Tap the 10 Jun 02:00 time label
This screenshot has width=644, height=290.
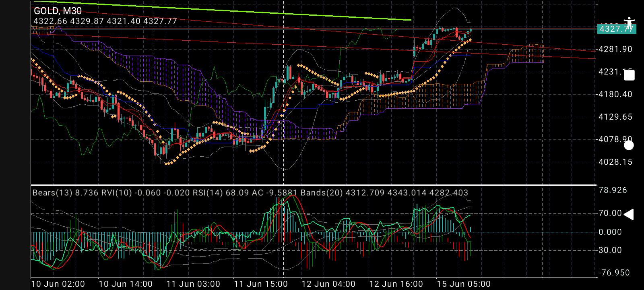click(58, 284)
